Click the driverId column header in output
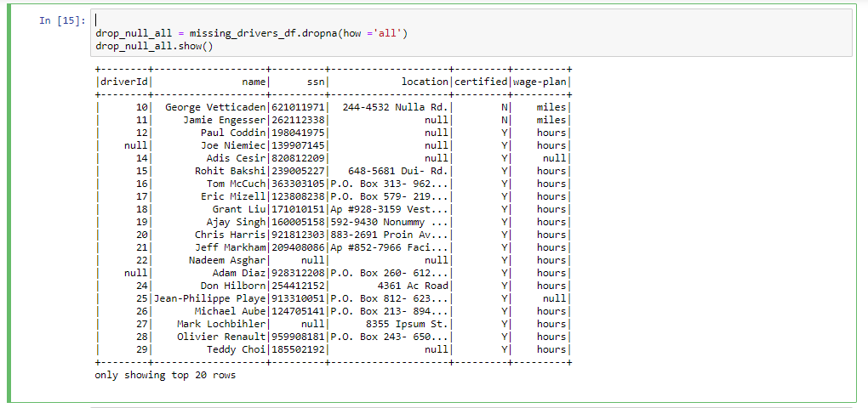The image size is (868, 408). click(124, 82)
